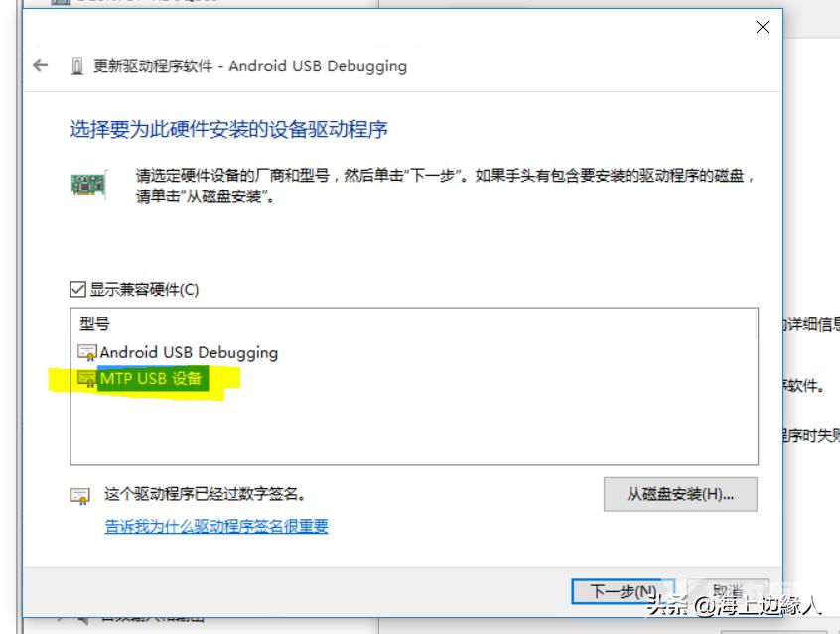
Task: Click the 从磁盘安装(H)... button
Action: coord(680,494)
